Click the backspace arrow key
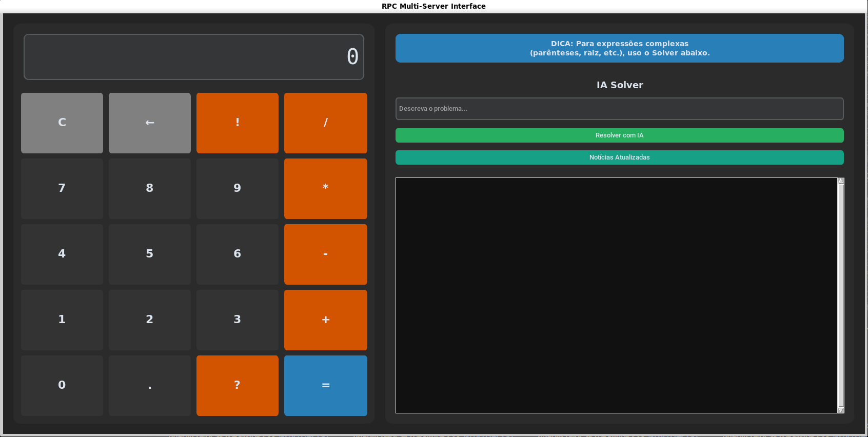 (x=150, y=123)
